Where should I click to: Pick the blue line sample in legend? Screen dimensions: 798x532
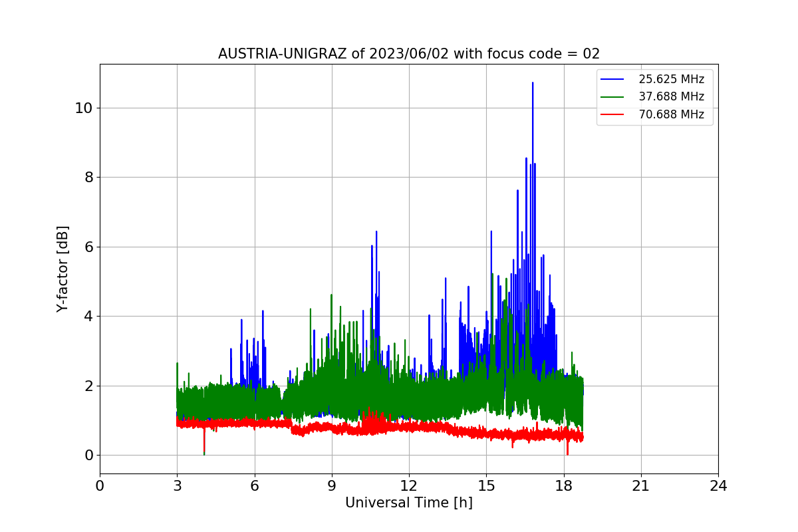pos(612,79)
